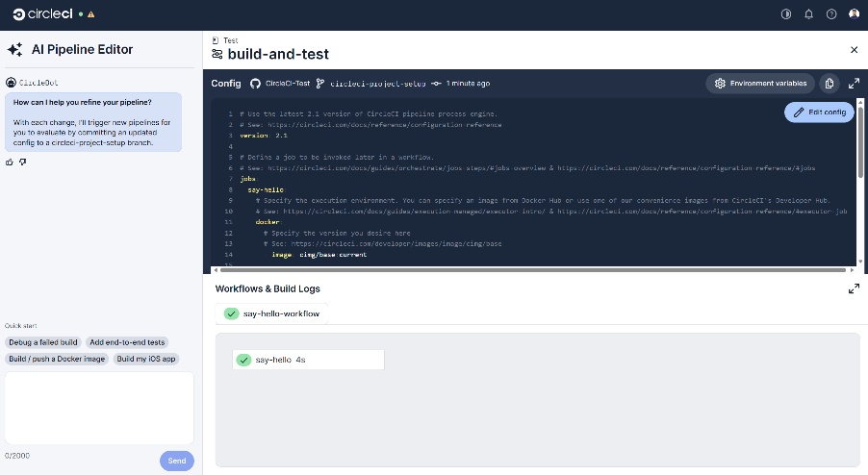868x475 pixels.
Task: Click the pipeline icon beside build-and-test
Action: pos(217,54)
